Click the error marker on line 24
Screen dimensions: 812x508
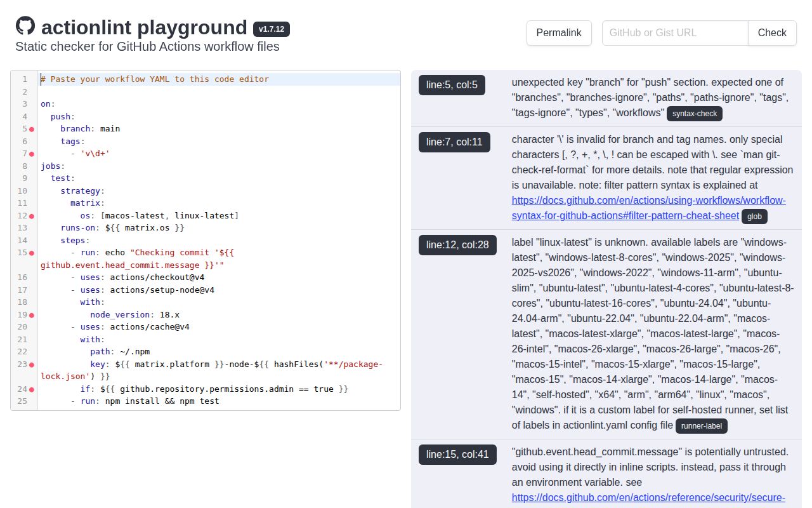coord(32,389)
